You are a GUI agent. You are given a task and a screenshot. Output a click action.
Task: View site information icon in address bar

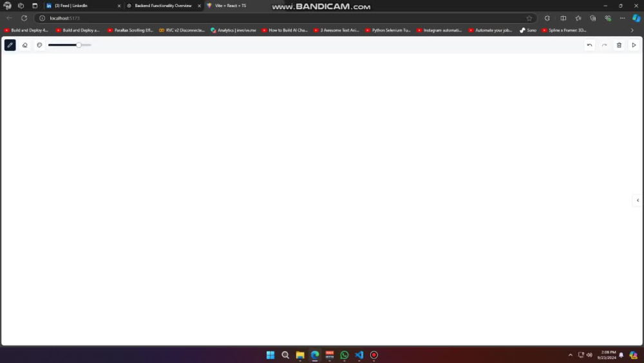tap(42, 18)
